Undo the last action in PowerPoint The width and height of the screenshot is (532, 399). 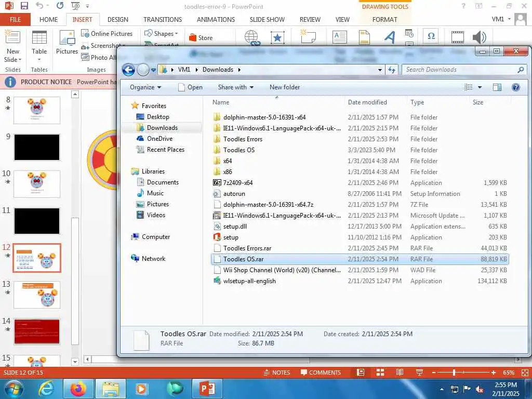coord(39,6)
